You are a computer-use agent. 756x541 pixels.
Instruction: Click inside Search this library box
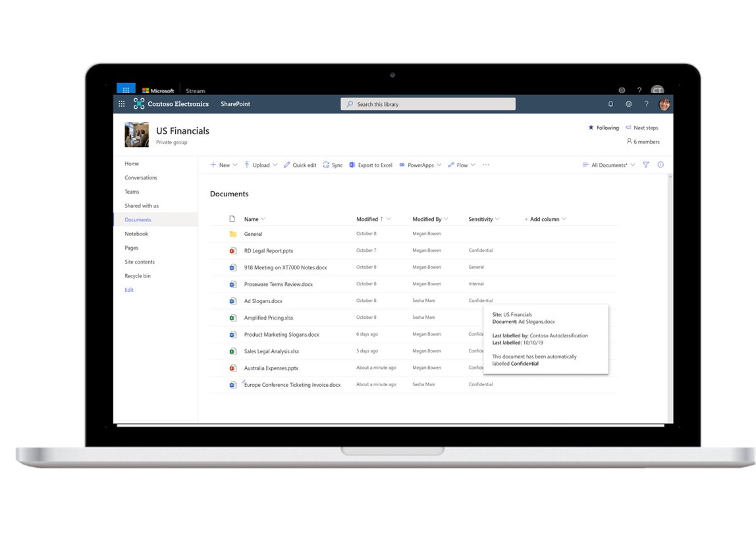pyautogui.click(x=427, y=103)
